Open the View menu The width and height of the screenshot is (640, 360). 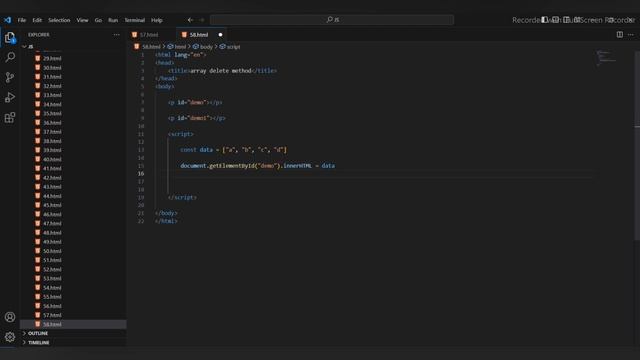[x=82, y=20]
